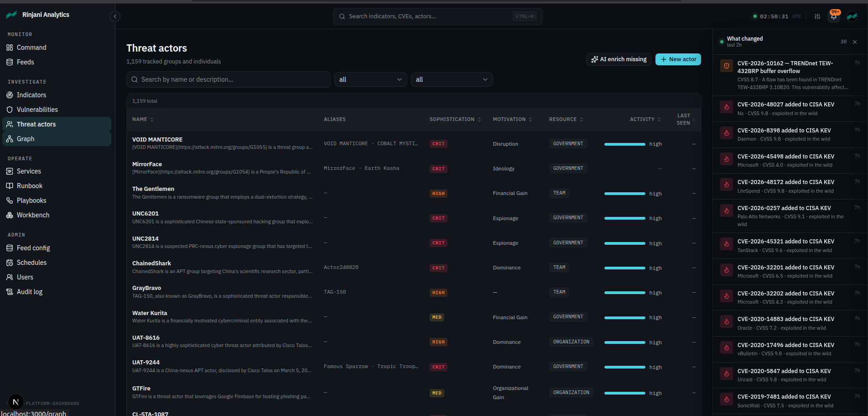Select Threat actors in sidebar
The image size is (868, 416).
(57, 124)
